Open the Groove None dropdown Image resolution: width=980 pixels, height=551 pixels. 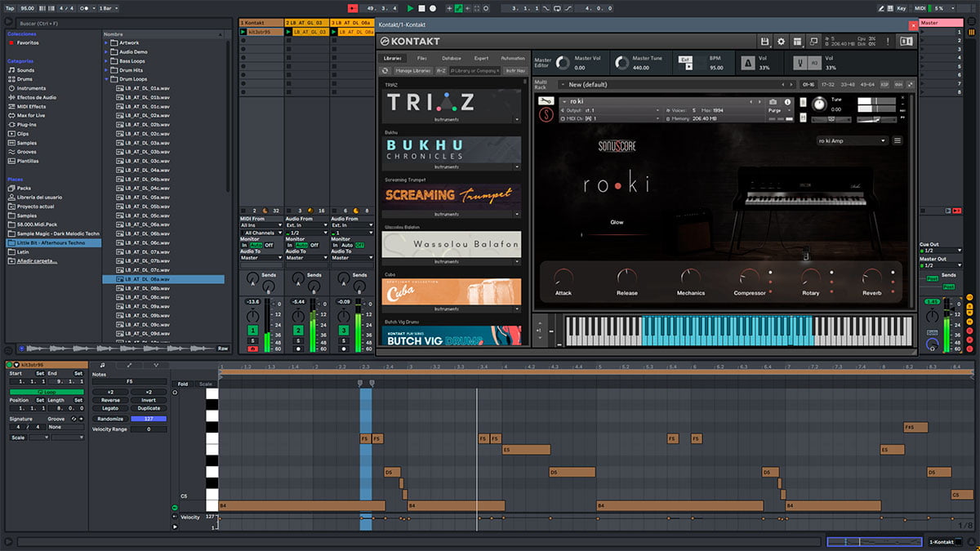coord(65,427)
